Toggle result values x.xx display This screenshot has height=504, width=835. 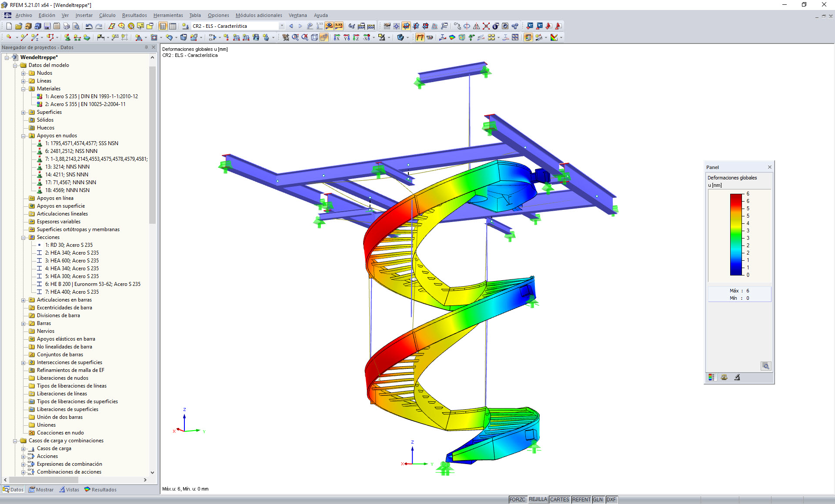point(339,26)
